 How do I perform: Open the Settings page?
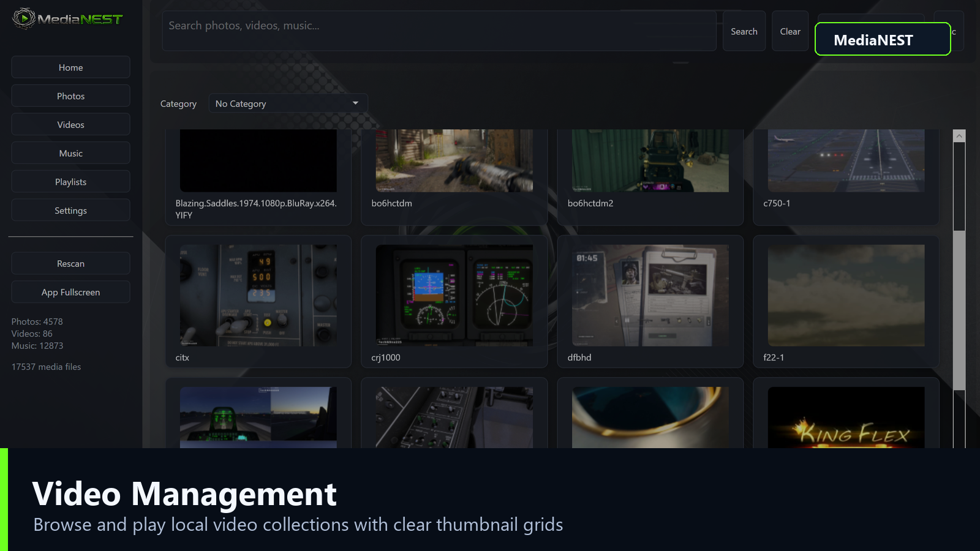[x=70, y=210]
